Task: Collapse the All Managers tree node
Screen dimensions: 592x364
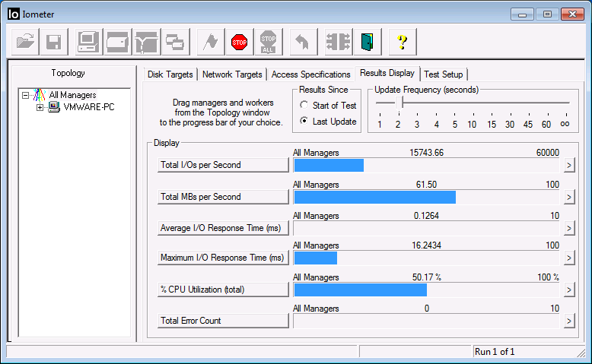Action: 26,95
